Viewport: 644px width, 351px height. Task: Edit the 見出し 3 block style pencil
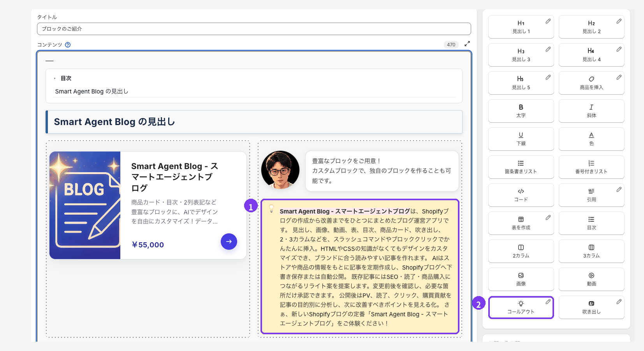coord(548,49)
